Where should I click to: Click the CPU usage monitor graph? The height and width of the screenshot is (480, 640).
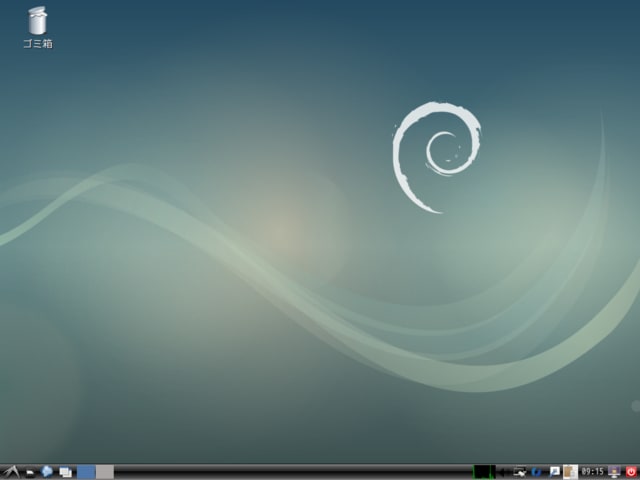click(484, 472)
